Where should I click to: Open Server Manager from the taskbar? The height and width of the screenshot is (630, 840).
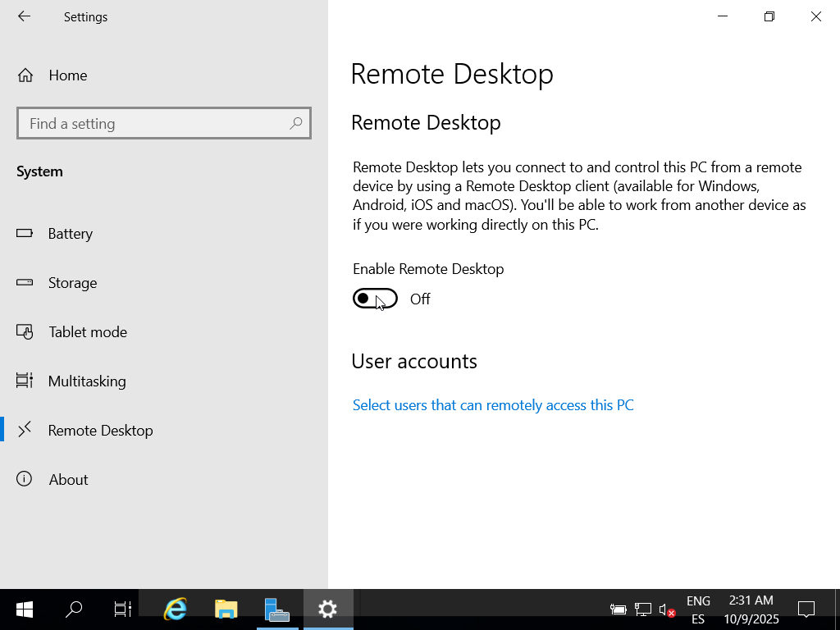tap(277, 609)
